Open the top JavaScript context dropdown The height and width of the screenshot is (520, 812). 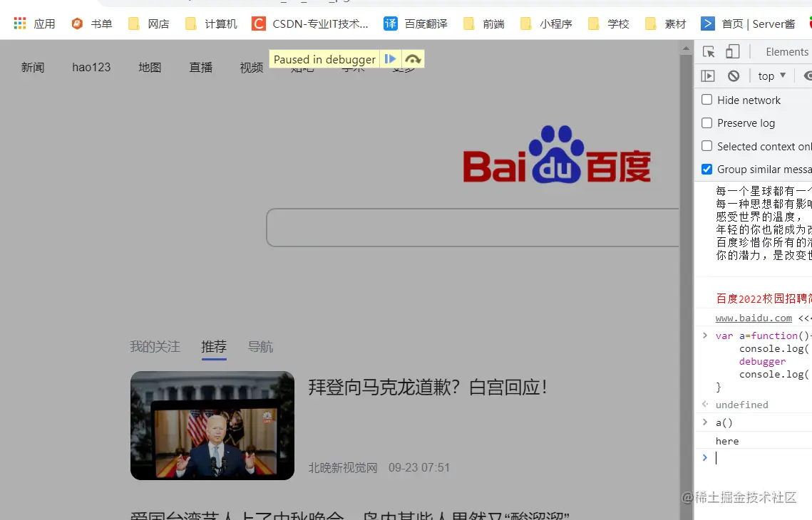coord(771,76)
